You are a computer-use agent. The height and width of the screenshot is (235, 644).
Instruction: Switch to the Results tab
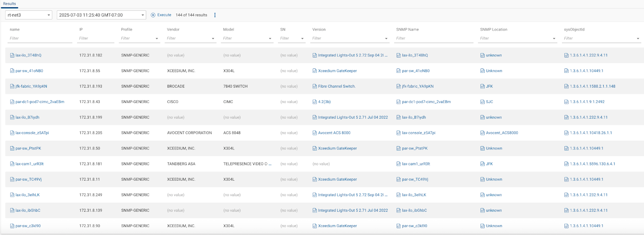pyautogui.click(x=10, y=4)
